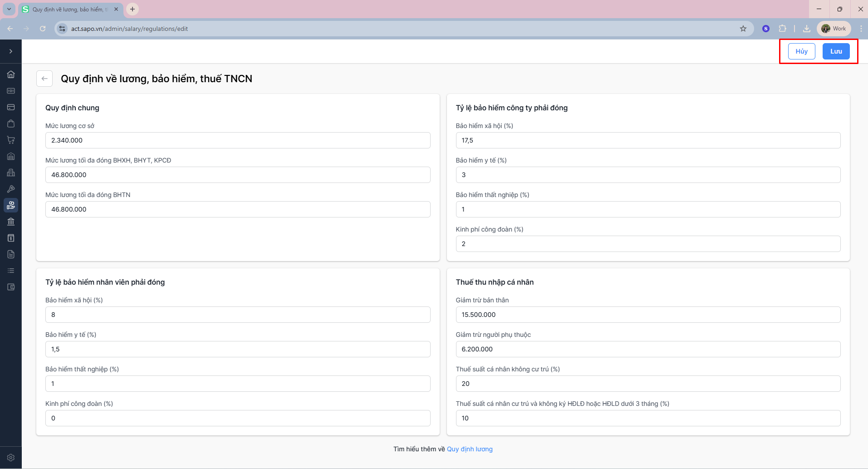The image size is (868, 469).
Task: Bookmark this page with star icon
Action: click(743, 29)
